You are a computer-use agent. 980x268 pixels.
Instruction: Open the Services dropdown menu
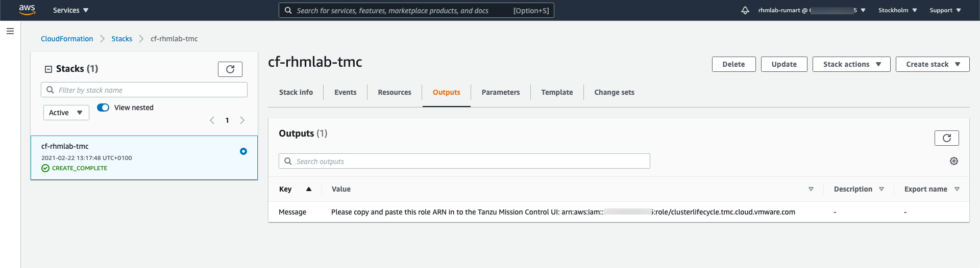tap(71, 10)
